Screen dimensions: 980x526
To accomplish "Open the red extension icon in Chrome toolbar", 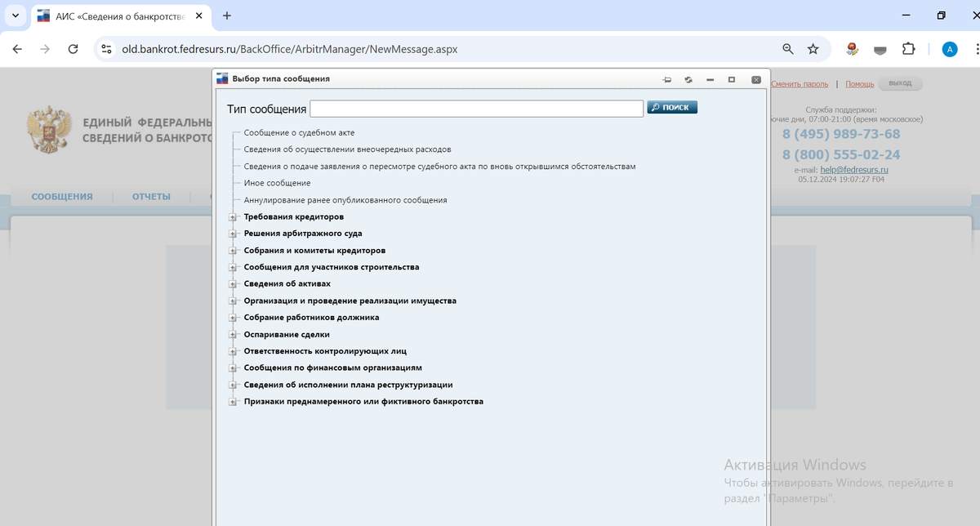I will click(x=853, y=49).
